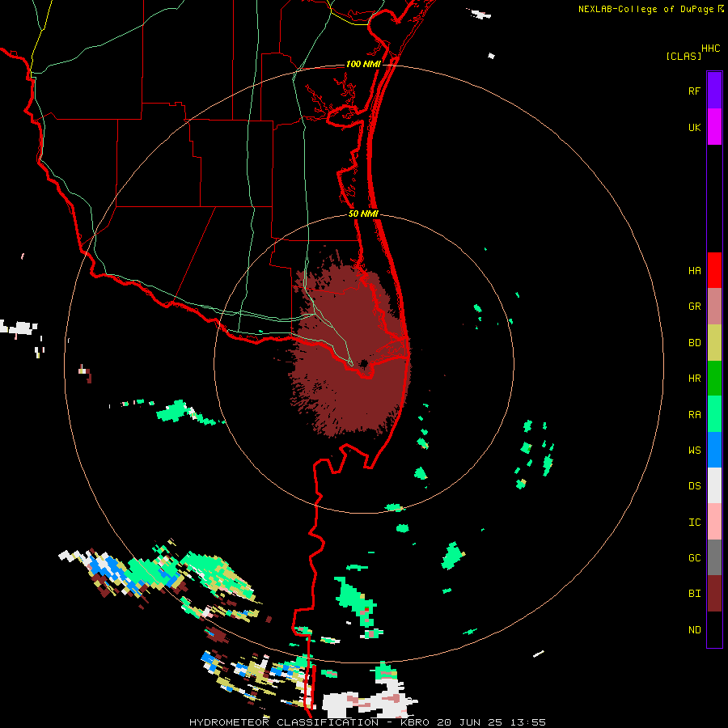Click the RA legend label

pos(694,415)
